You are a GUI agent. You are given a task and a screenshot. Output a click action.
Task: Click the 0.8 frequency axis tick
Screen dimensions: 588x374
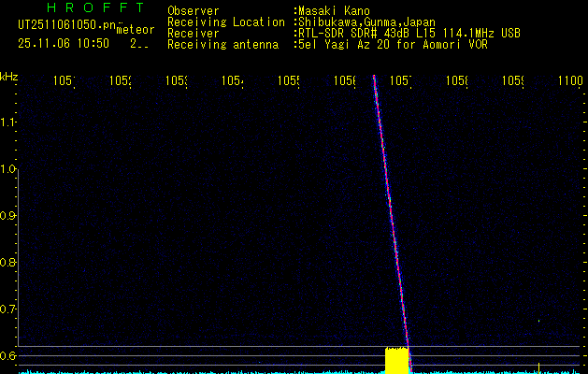(8, 263)
